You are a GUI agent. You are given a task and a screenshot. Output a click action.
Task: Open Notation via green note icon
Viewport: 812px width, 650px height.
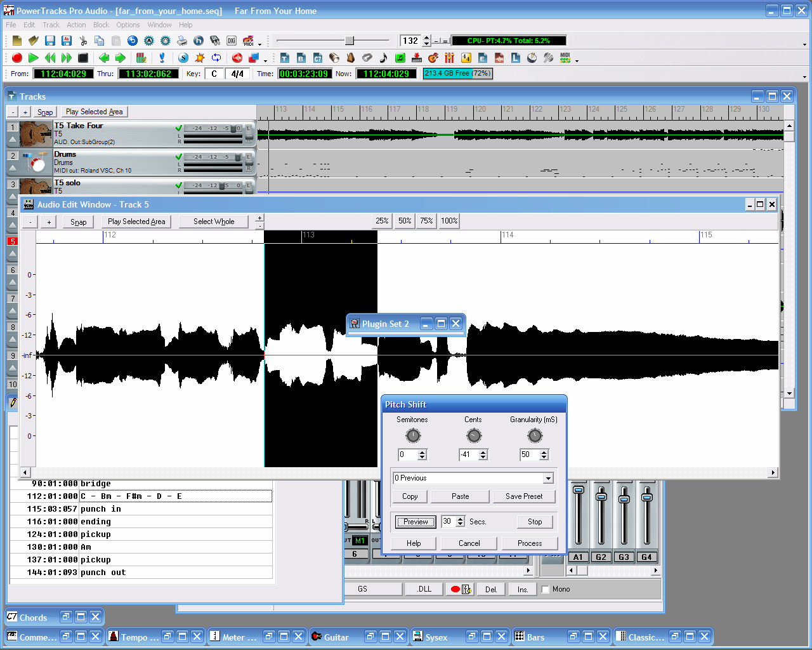point(400,58)
